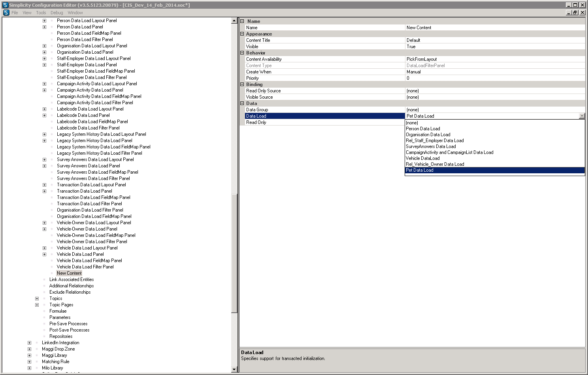The height and width of the screenshot is (375, 588).
Task: Choose (none) in the Data Load list
Action: pos(495,123)
